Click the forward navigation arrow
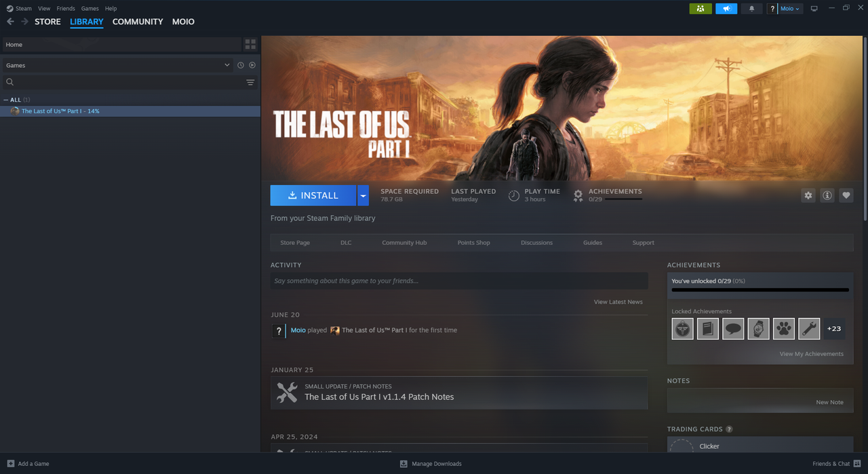Viewport: 868px width, 474px height. point(25,22)
